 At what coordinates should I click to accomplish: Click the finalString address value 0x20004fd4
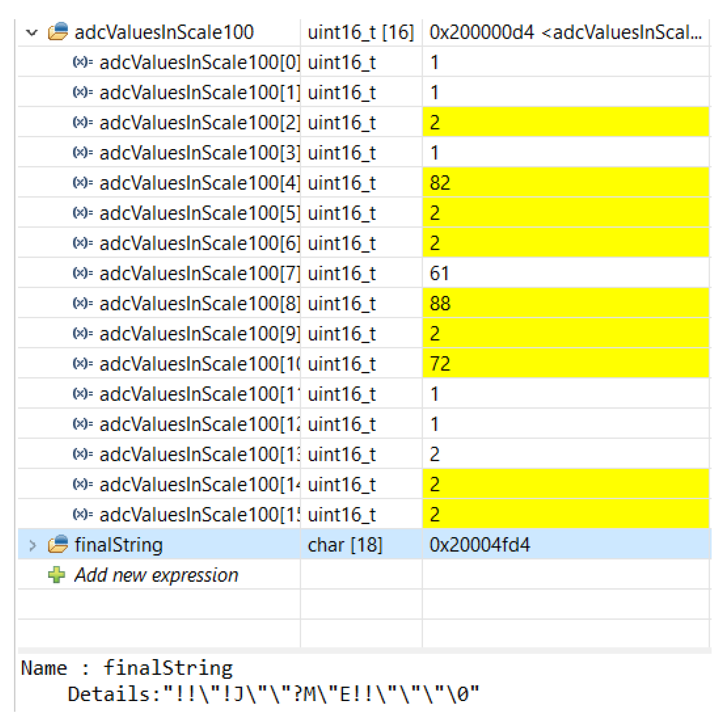479,545
